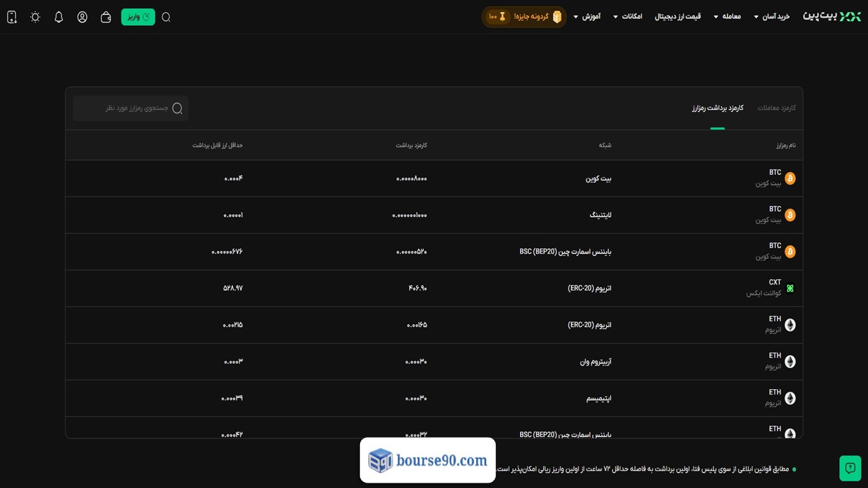The height and width of the screenshot is (488, 868).
Task: Open the user profile icon
Action: tap(82, 17)
